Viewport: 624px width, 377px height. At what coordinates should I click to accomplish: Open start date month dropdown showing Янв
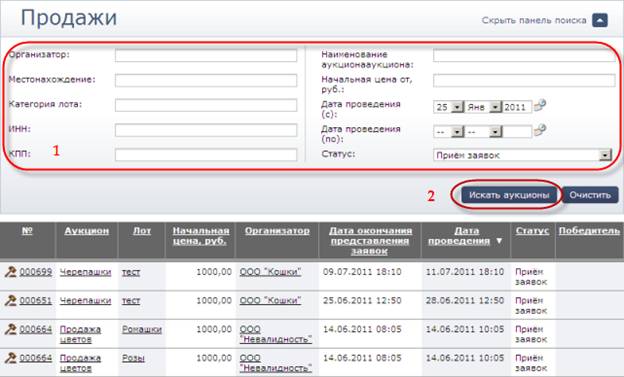(x=495, y=107)
